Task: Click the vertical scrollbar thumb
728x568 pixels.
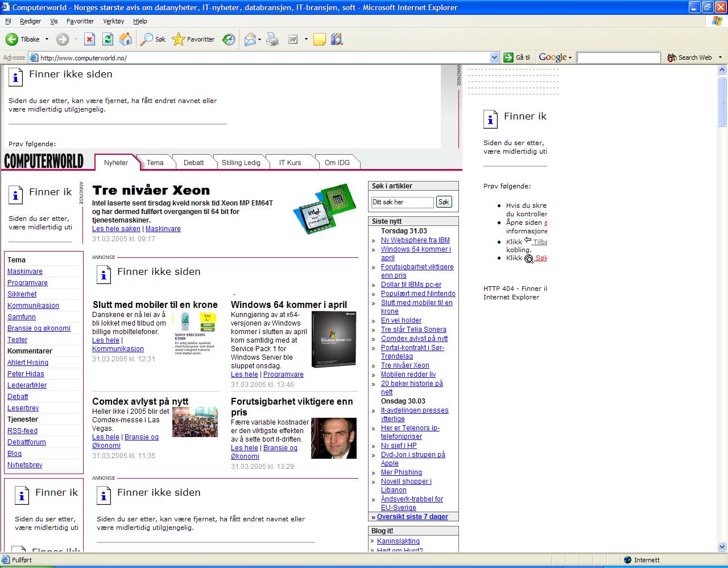Action: click(723, 102)
